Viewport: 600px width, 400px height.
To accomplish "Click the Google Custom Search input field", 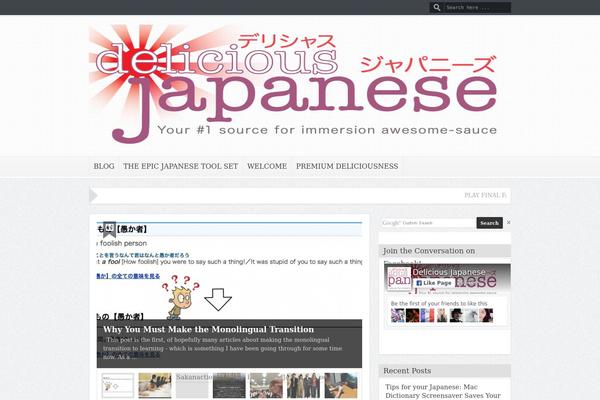I will click(x=428, y=223).
